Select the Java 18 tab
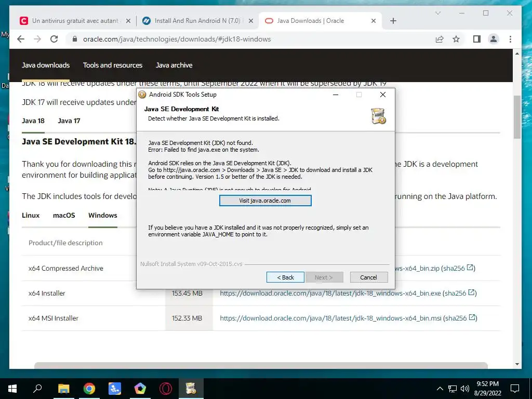 pos(33,121)
